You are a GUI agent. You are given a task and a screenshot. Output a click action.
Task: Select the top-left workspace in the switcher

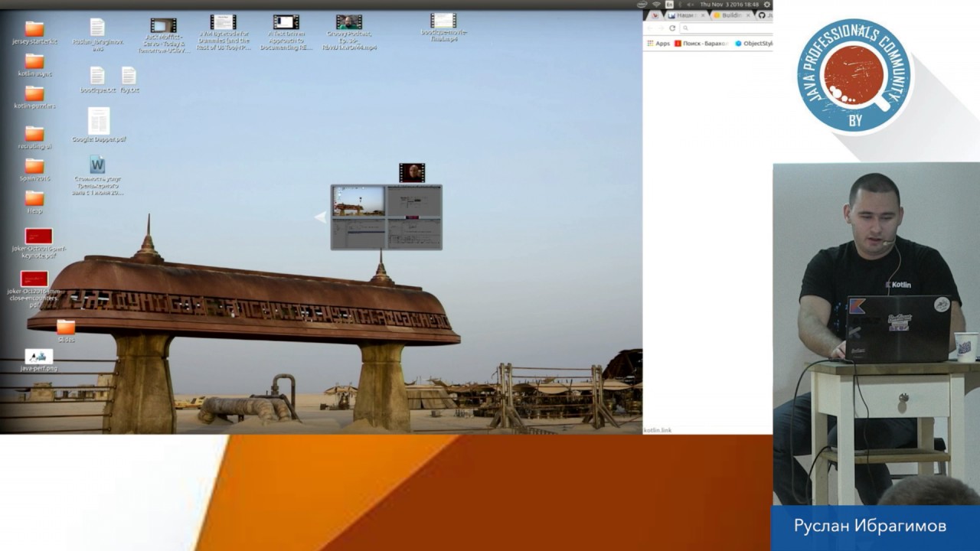359,201
